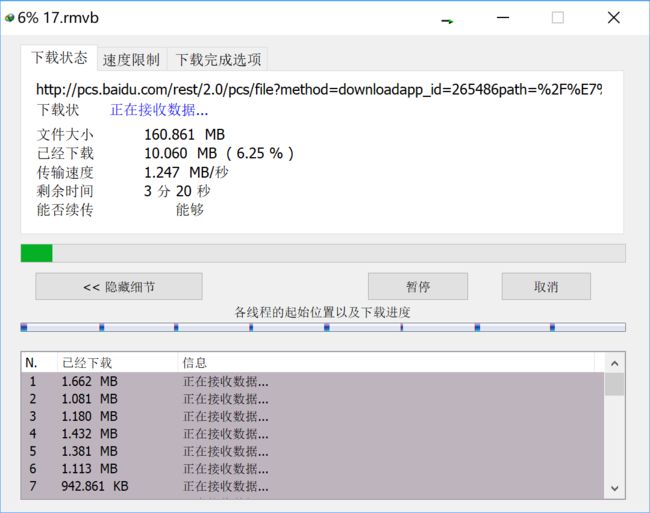Click the green arrow tray icon in title bar
650x513 pixels.
coord(447,21)
